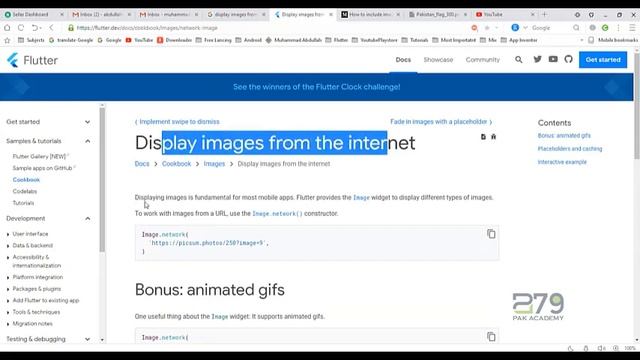
Task: Open the Flutter Clock challenge banner link
Action: tap(316, 87)
